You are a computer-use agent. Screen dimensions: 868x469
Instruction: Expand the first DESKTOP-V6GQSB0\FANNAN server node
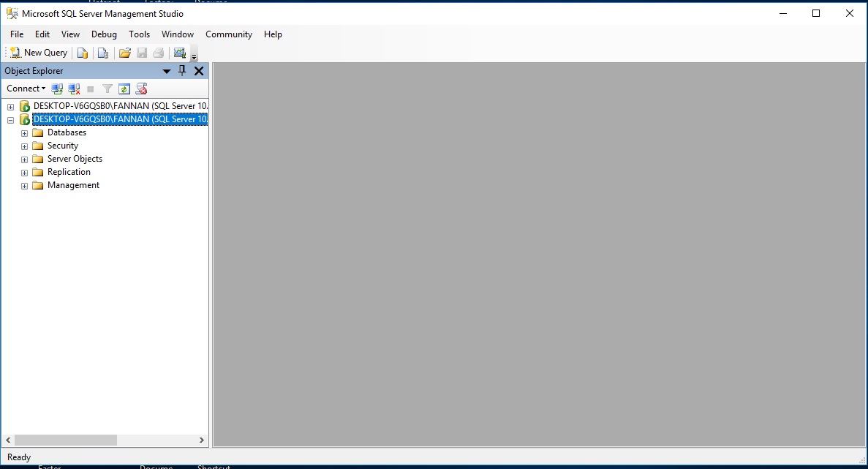click(10, 106)
